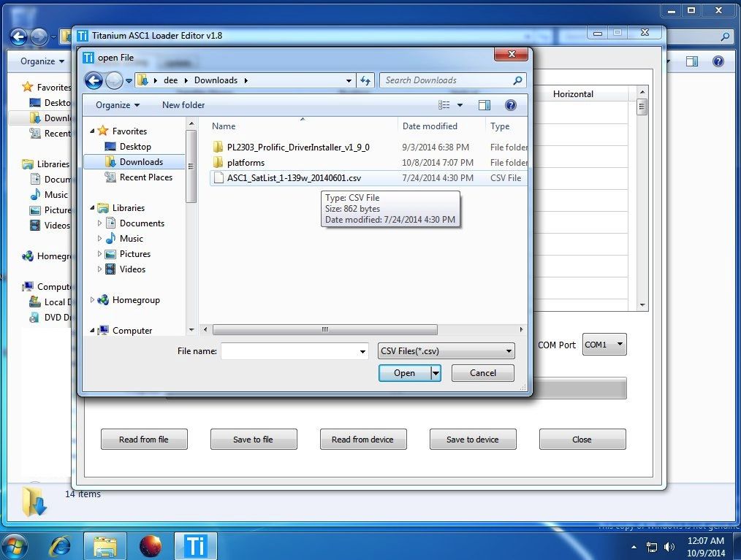Click the Back arrow in open File dialog
This screenshot has height=560, width=741.
coord(94,81)
